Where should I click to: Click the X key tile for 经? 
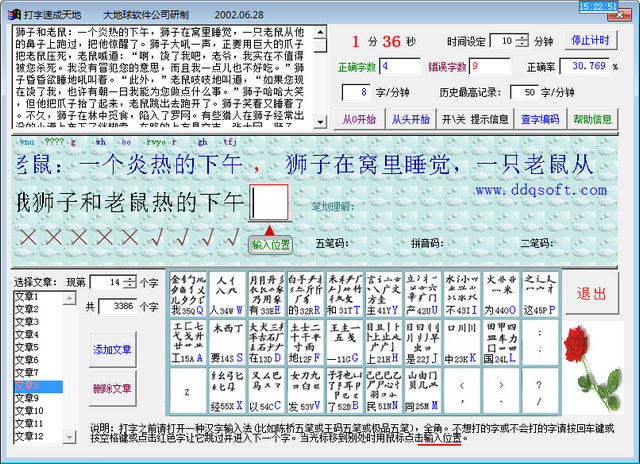[227, 390]
